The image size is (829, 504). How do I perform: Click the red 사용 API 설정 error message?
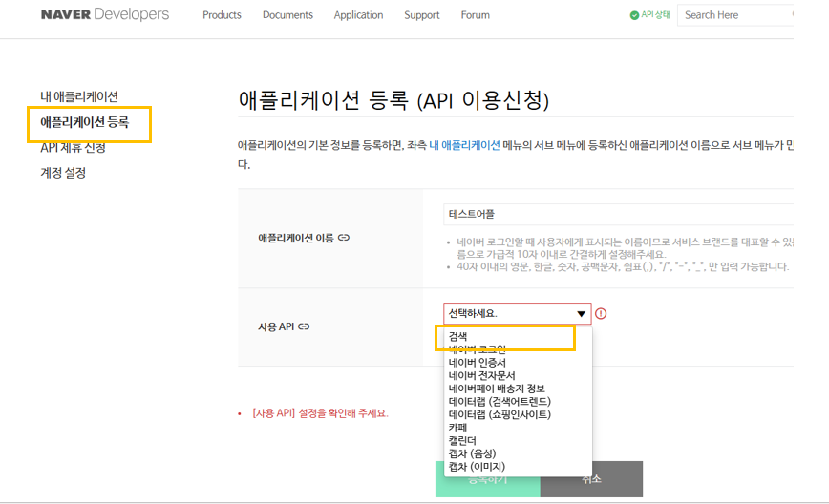coord(320,413)
